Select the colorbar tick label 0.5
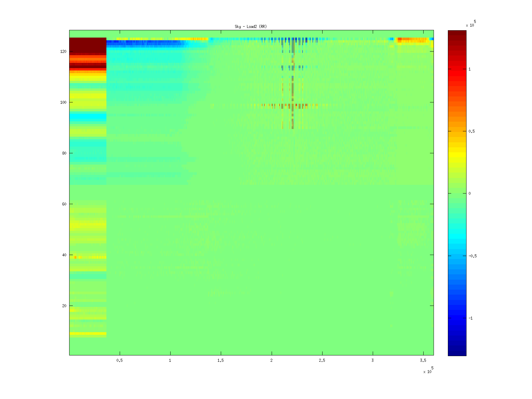 471,131
